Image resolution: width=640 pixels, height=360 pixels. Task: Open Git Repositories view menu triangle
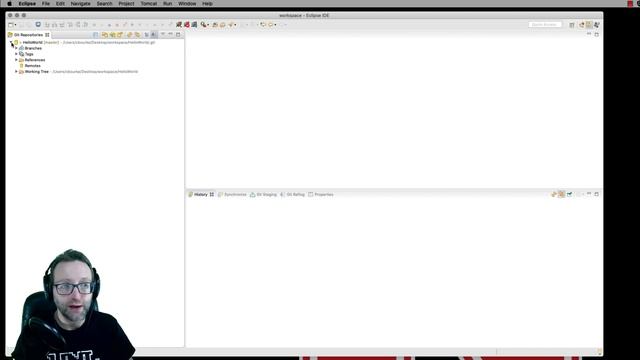tap(162, 34)
